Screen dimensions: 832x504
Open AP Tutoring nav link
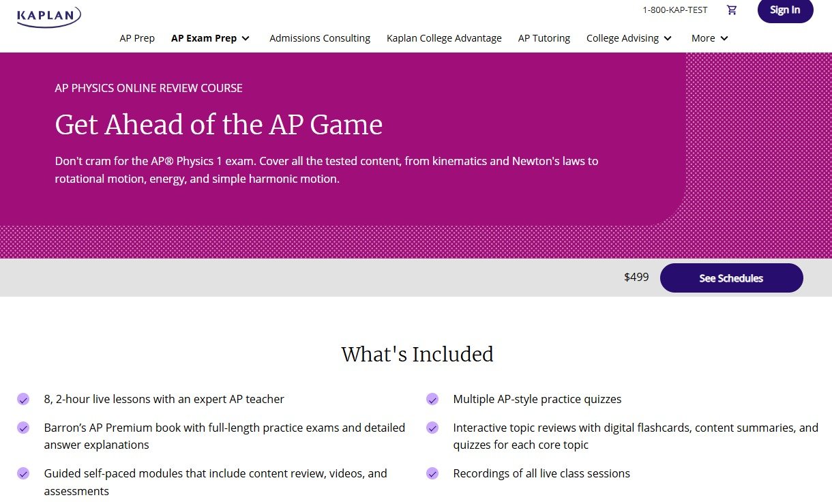click(x=544, y=38)
